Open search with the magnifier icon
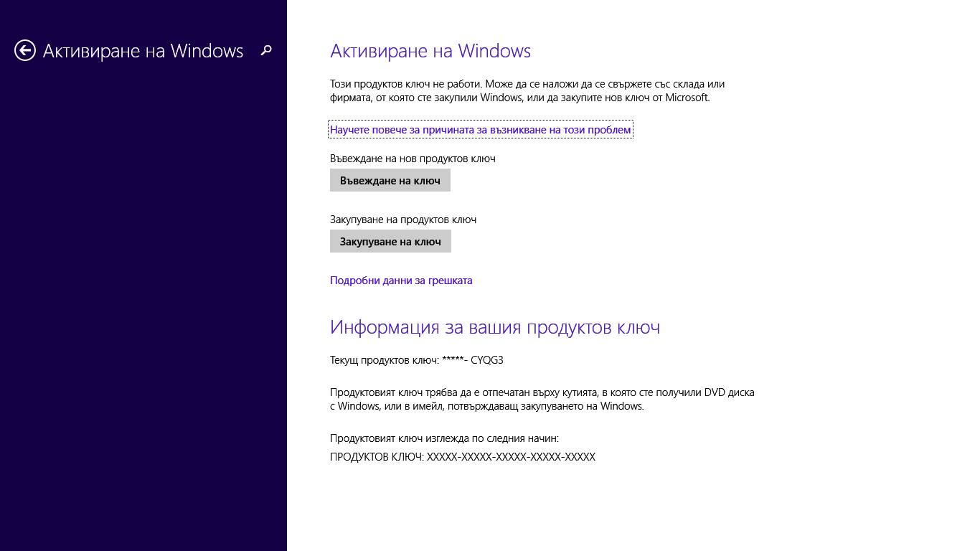The image size is (980, 551). [266, 50]
